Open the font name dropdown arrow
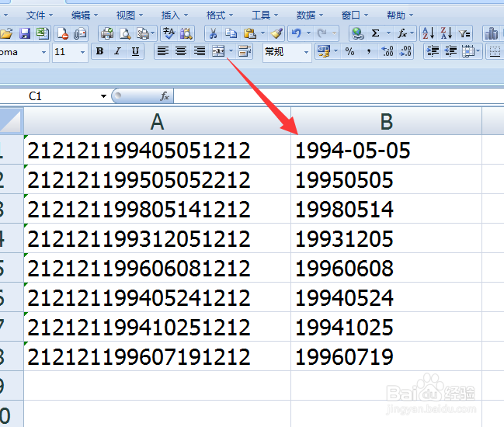Screen dimensions: 504x427 pos(43,52)
